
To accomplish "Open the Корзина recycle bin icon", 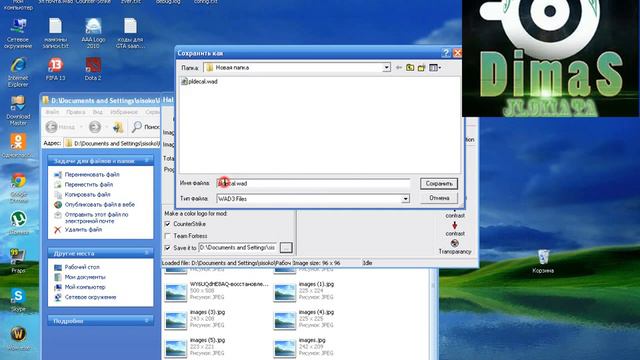I will (543, 261).
